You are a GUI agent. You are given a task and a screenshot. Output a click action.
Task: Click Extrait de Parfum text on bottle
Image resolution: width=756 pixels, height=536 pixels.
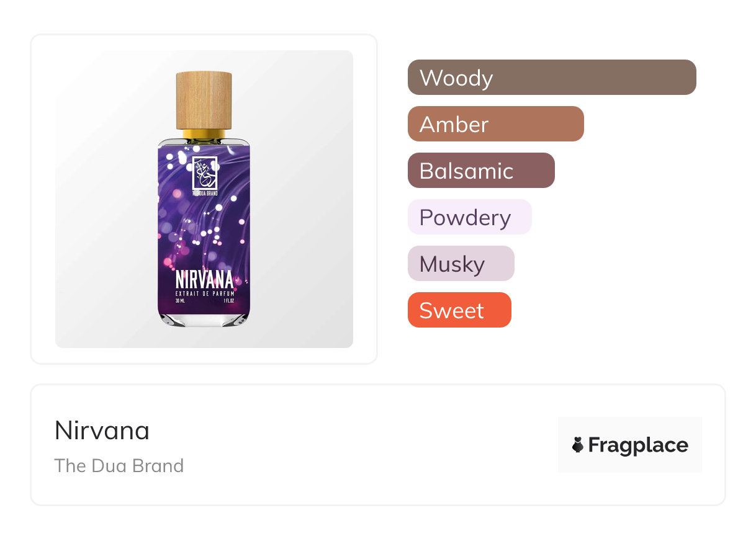coord(204,293)
